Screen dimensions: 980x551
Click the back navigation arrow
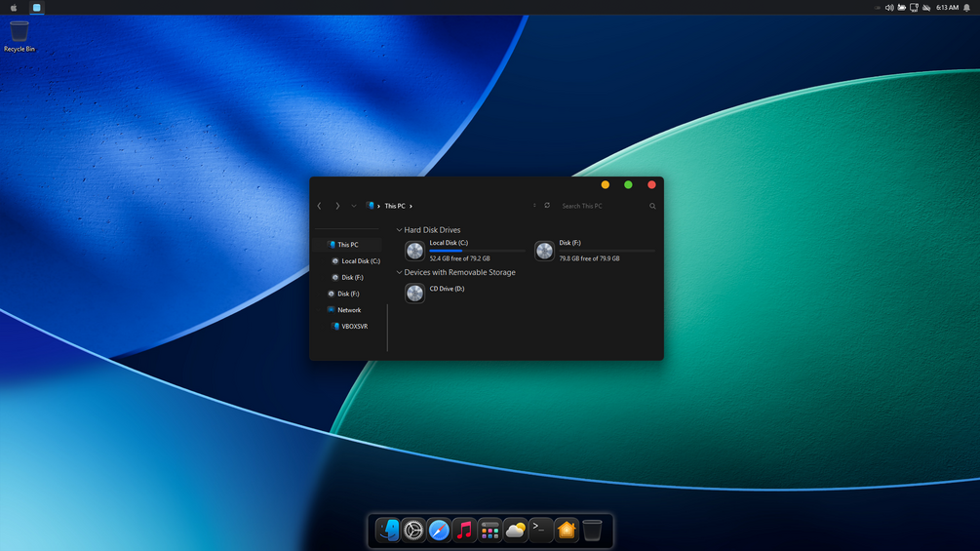[320, 206]
